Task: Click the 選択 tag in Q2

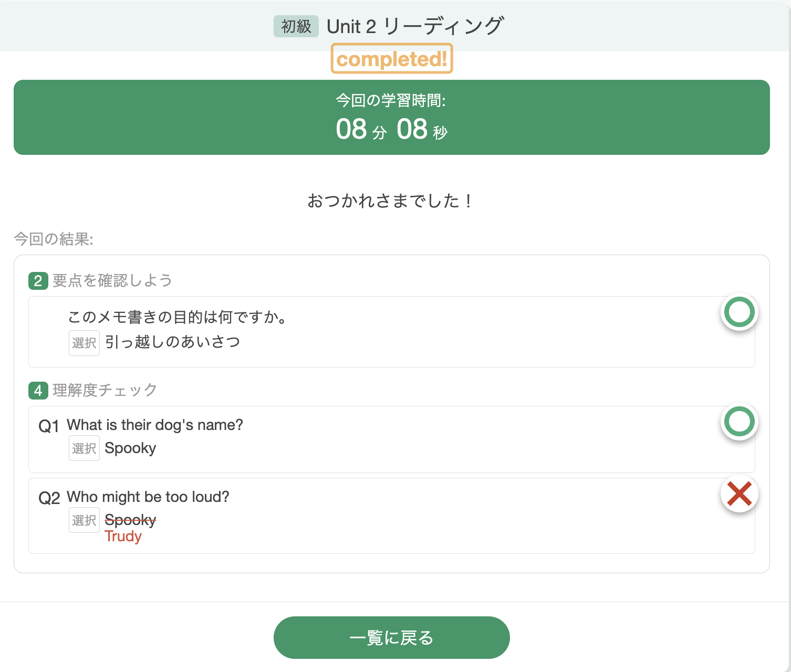Action: 84,520
